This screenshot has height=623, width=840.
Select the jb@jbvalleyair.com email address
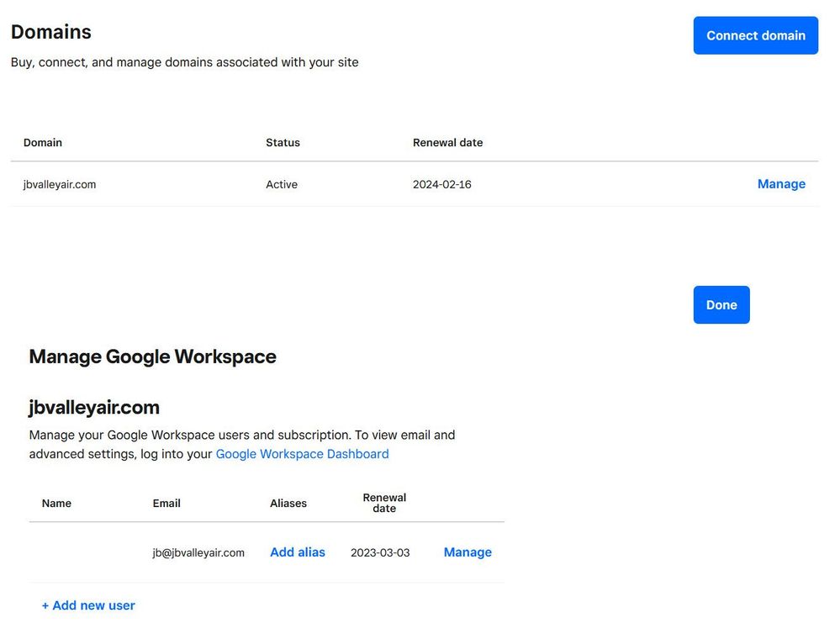click(x=198, y=553)
